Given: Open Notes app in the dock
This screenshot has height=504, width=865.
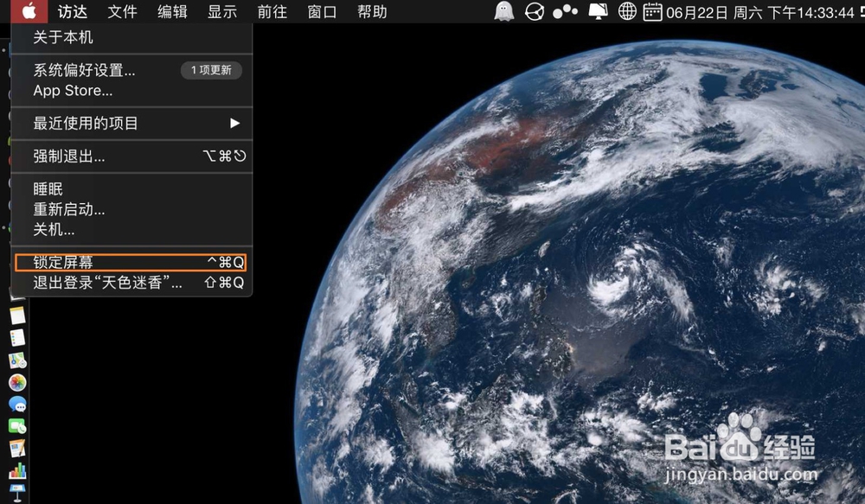Looking at the screenshot, I should [17, 316].
